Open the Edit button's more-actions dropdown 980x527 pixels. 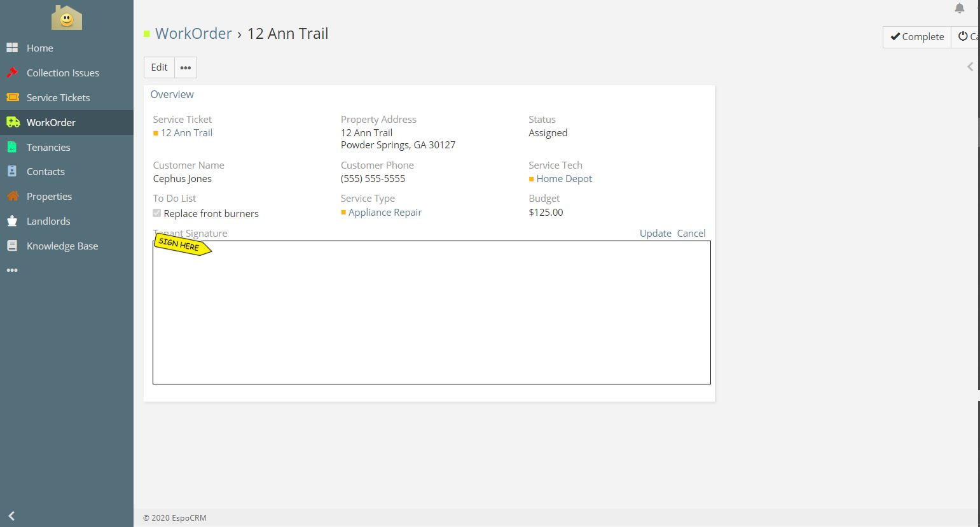pos(186,67)
